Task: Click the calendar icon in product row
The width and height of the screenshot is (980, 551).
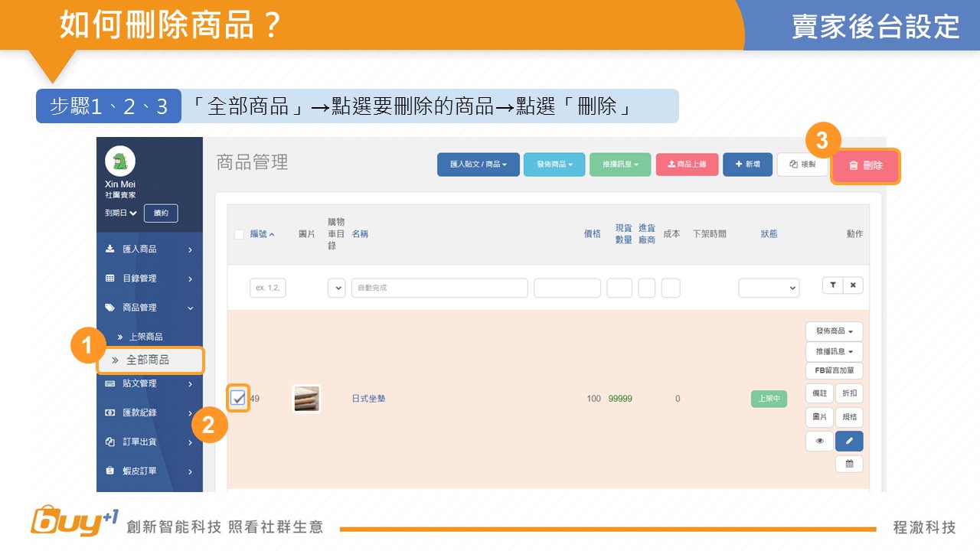Action: [x=849, y=464]
